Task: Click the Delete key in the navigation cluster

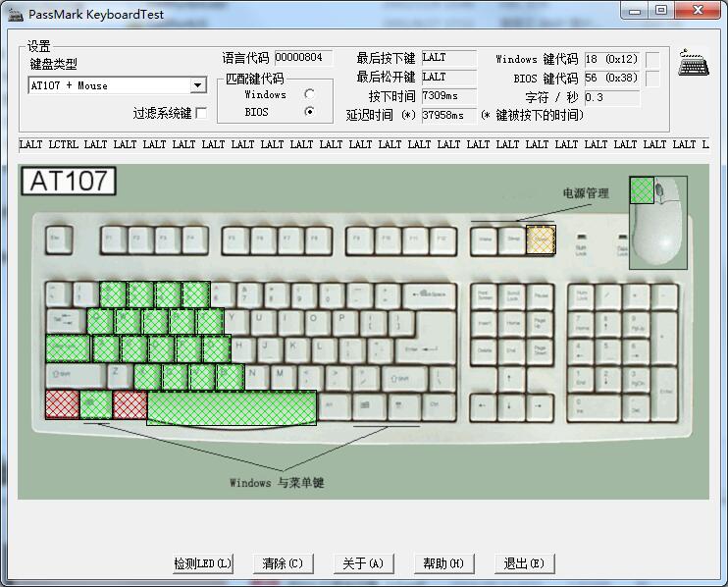Action: tap(485, 351)
